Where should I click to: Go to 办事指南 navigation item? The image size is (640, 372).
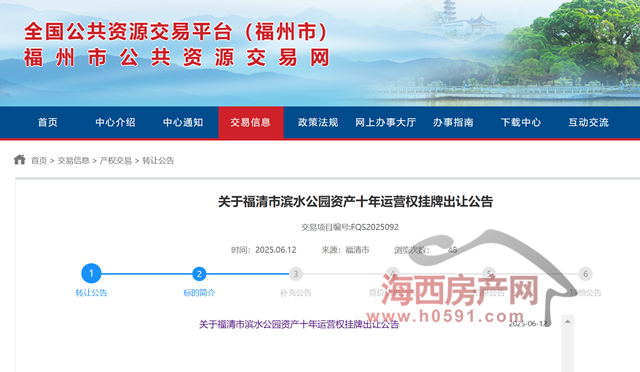pyautogui.click(x=453, y=123)
